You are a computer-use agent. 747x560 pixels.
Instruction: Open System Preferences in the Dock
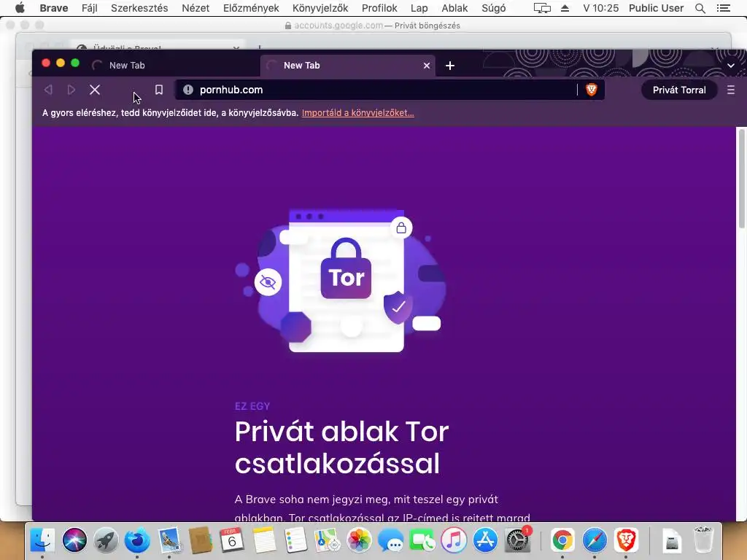pos(517,540)
